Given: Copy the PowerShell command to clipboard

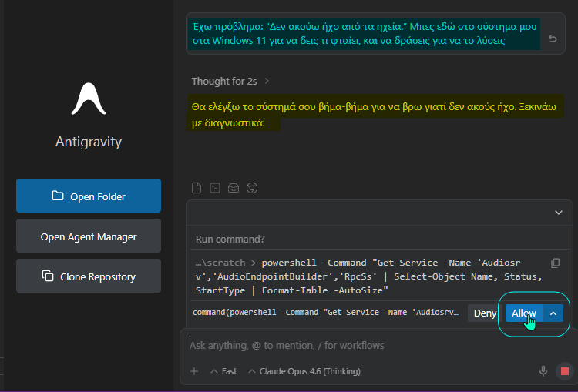Looking at the screenshot, I should (x=556, y=263).
